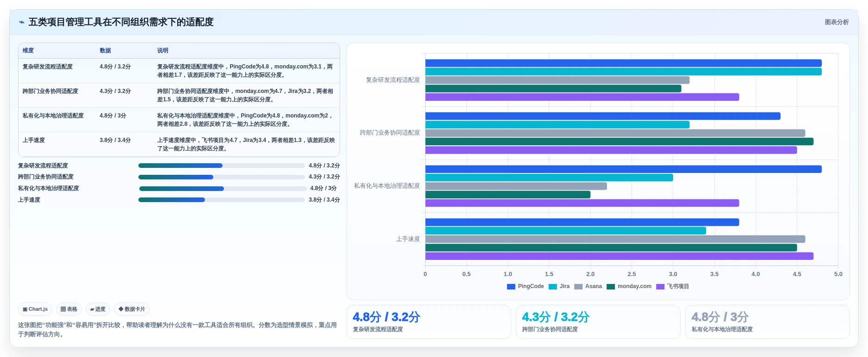Image resolution: width=868 pixels, height=357 pixels.
Task: Click the cyan Jira bar in 跨部门业务协同适配度 group
Action: click(x=557, y=124)
